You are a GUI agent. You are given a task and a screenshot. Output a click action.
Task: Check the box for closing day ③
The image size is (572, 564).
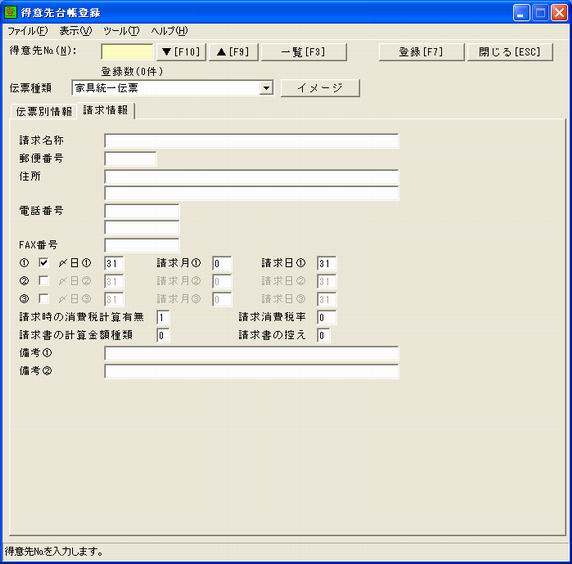[43, 298]
